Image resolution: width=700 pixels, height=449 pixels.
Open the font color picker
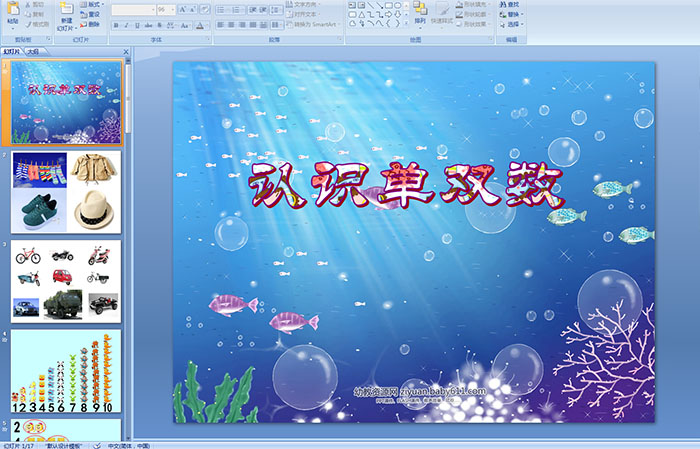tap(202, 25)
